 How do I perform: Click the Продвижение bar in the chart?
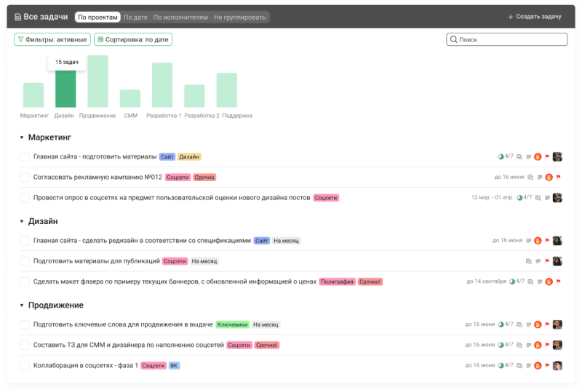(x=97, y=81)
